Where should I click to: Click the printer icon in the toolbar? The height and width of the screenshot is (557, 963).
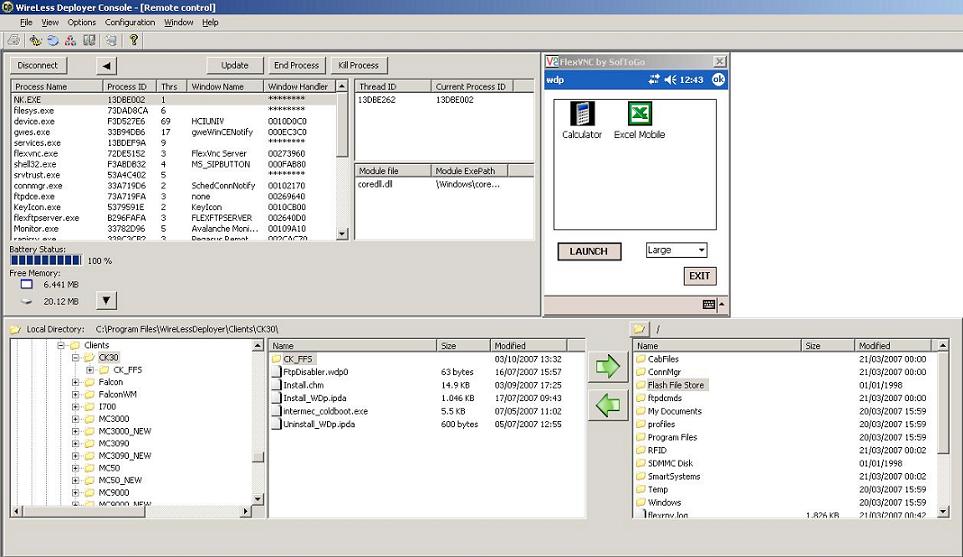coord(13,40)
